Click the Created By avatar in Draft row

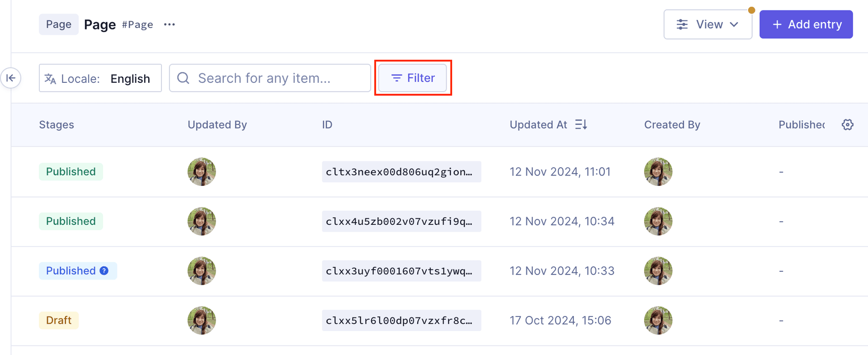658,321
